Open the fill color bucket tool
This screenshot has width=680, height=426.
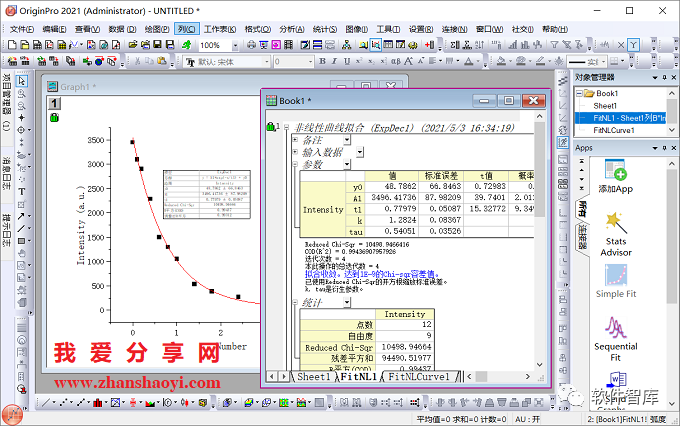[x=503, y=61]
